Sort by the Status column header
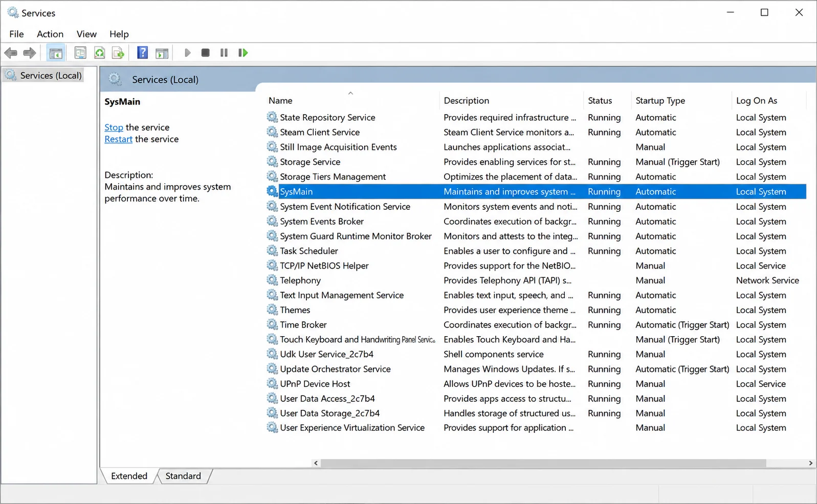The image size is (817, 504). pos(607,100)
